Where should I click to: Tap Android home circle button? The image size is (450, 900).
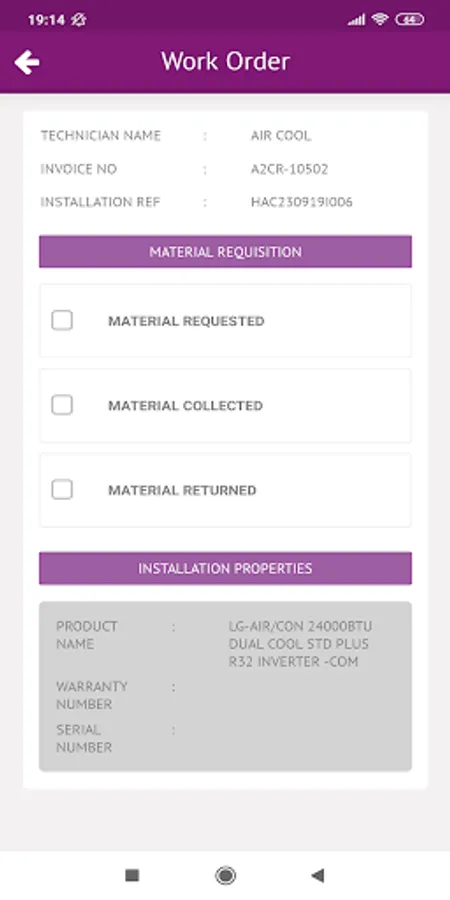click(x=225, y=875)
